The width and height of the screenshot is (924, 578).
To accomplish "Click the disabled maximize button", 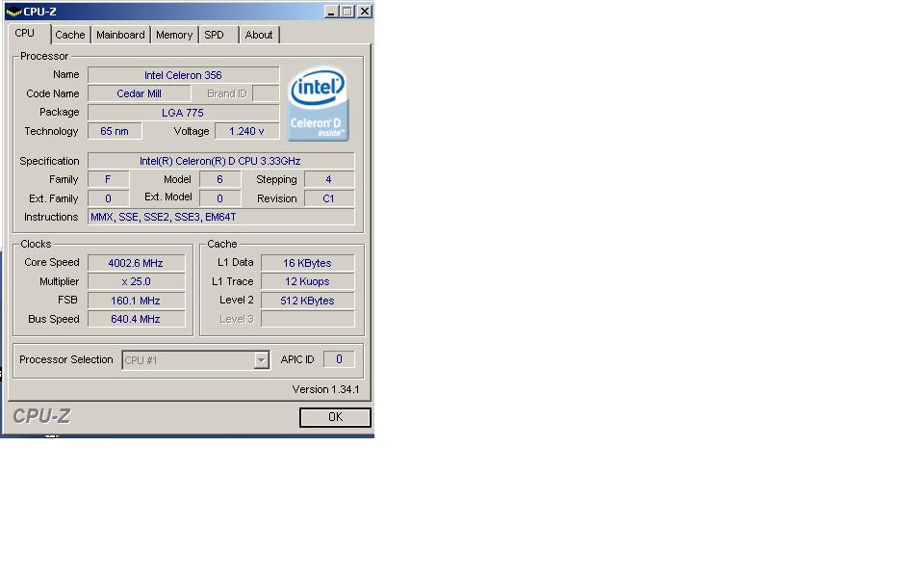I will tap(347, 12).
